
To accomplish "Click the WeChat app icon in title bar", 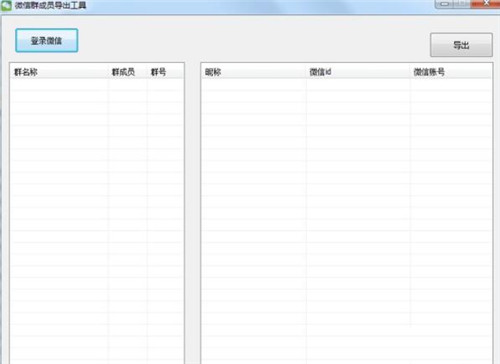I will [x=6, y=5].
